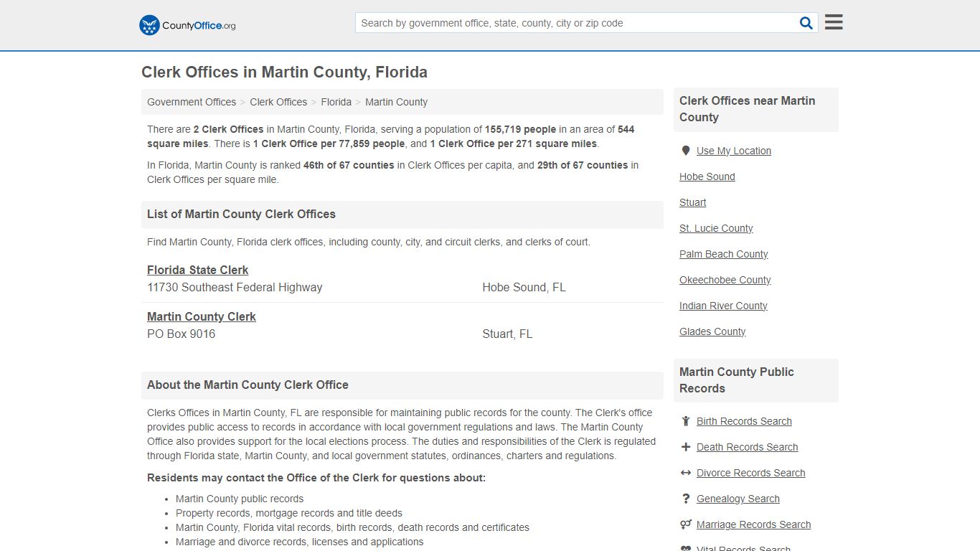Open St. Lucie County link
980x551 pixels.
pos(716,228)
